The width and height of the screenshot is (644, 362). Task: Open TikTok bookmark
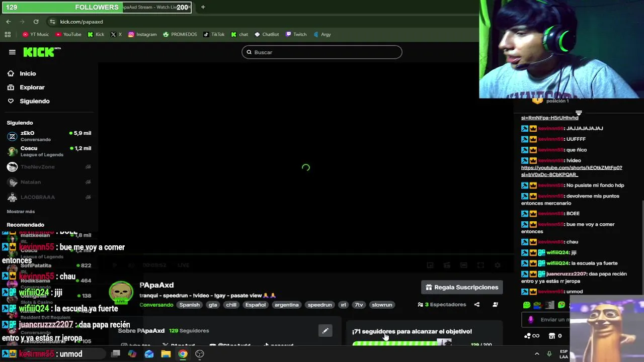[214, 34]
